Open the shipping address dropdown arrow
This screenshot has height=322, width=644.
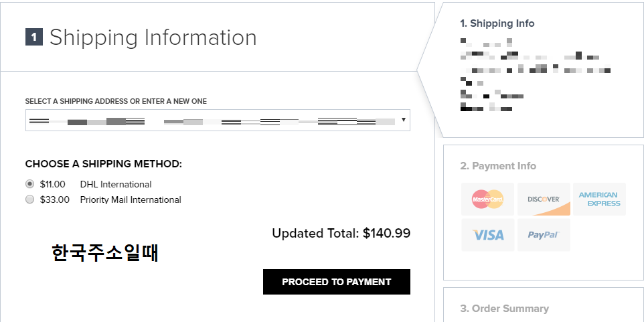tap(403, 120)
